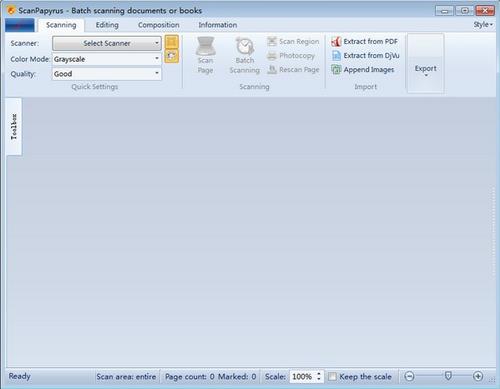
Task: Open the Select Scanner dropdown
Action: 107,43
